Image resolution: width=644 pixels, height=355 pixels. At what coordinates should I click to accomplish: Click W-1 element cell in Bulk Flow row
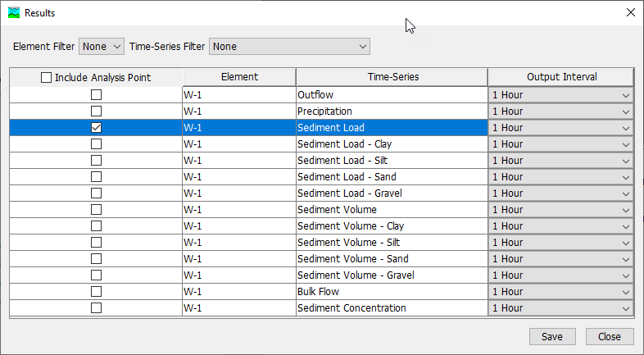(239, 292)
